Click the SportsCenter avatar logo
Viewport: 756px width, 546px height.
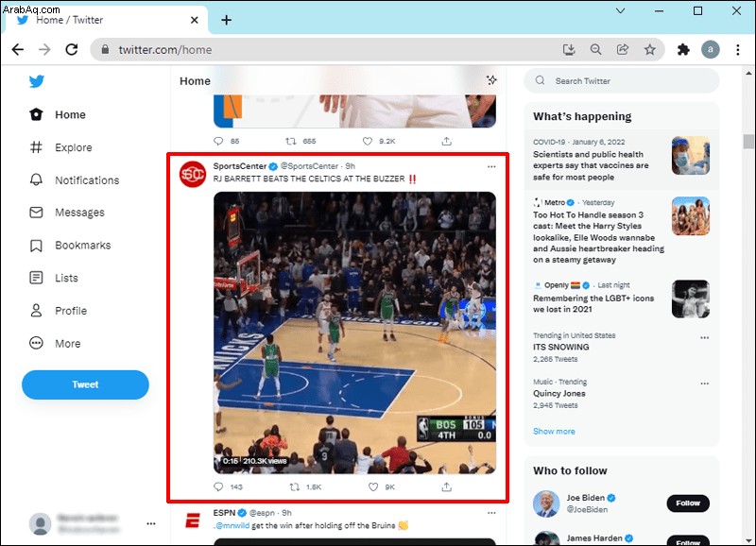tap(193, 175)
